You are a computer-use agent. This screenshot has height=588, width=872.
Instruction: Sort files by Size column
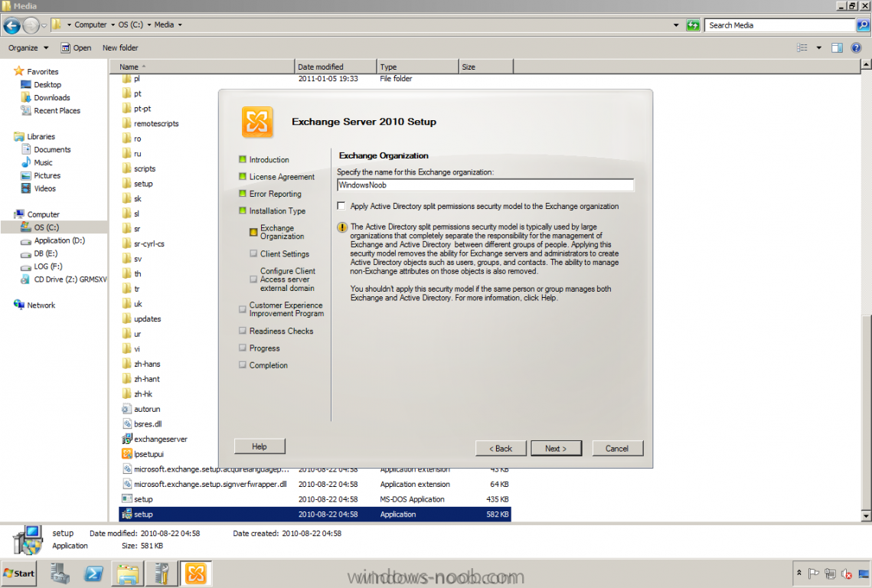click(485, 67)
